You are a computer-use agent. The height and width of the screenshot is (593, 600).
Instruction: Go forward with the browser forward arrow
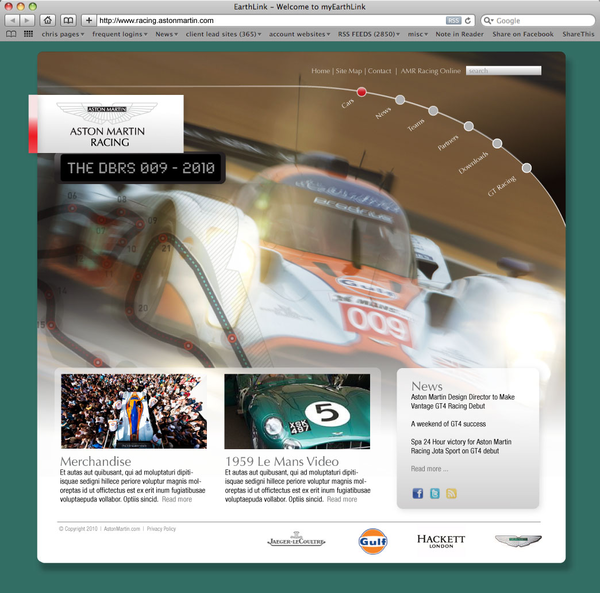click(27, 20)
